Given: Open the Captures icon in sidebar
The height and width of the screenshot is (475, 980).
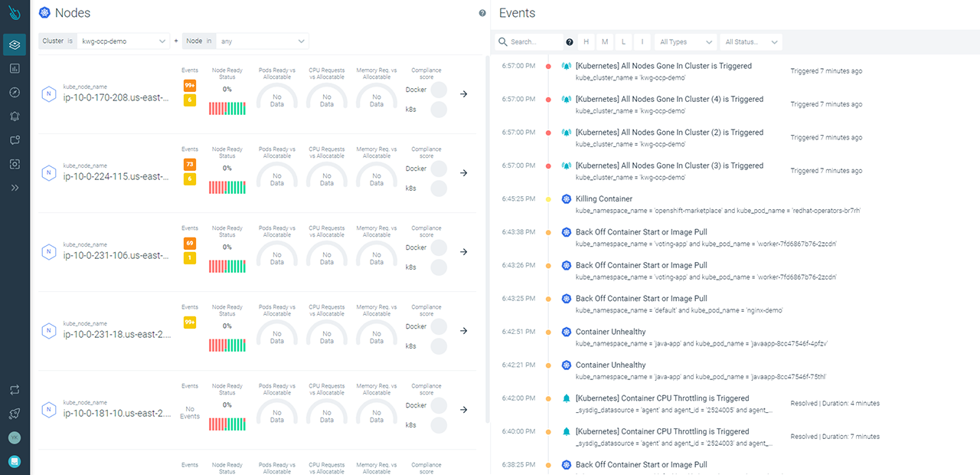Looking at the screenshot, I should click(15, 164).
